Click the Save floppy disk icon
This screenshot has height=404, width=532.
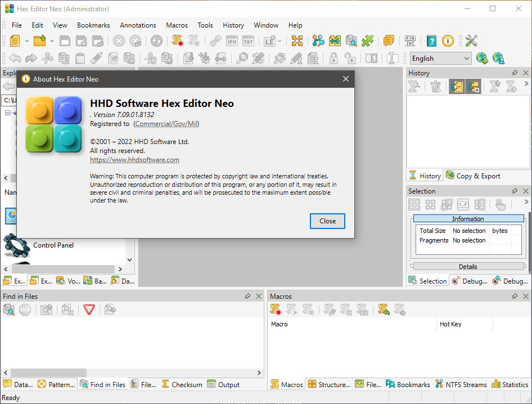pyautogui.click(x=65, y=41)
